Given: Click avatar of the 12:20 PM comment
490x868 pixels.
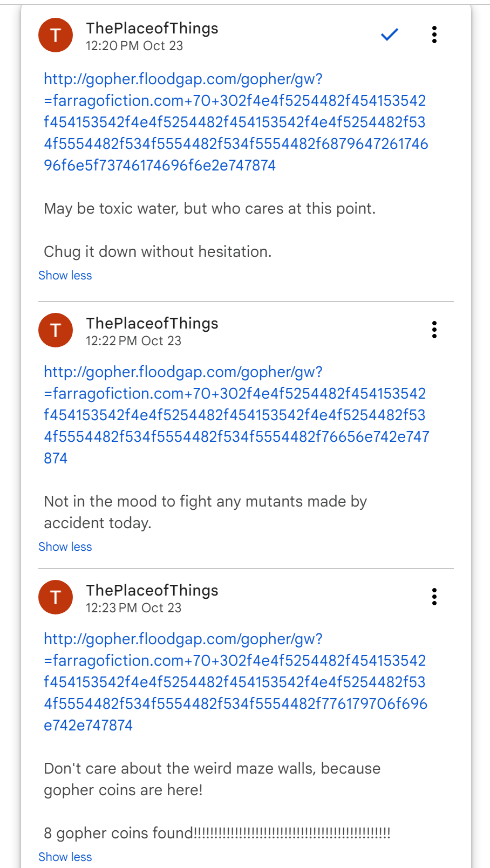Looking at the screenshot, I should pos(56,35).
